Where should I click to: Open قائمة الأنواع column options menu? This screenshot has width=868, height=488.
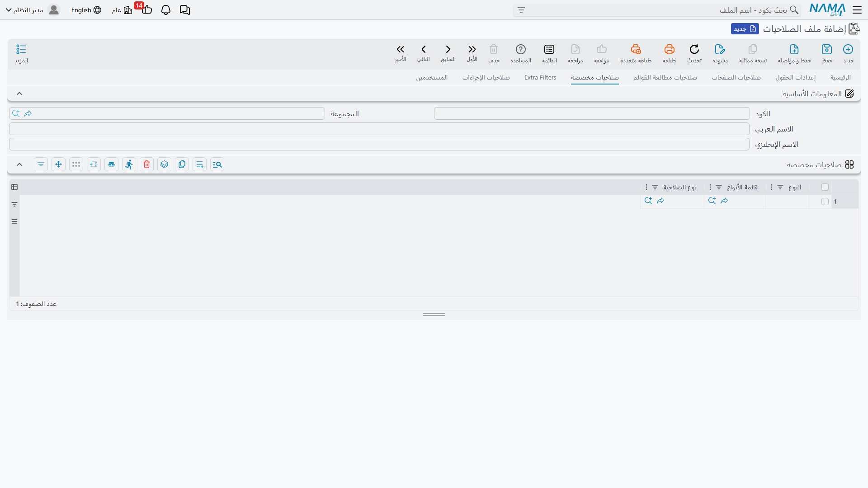tap(710, 187)
